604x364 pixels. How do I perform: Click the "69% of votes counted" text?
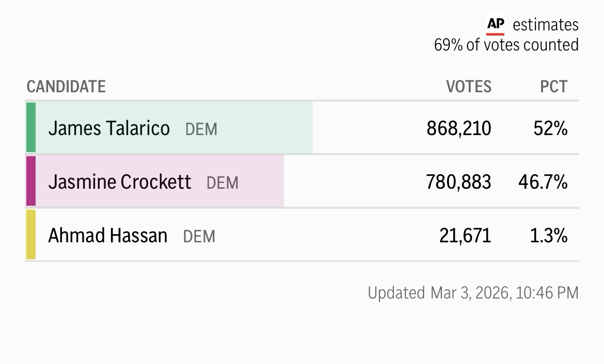506,45
